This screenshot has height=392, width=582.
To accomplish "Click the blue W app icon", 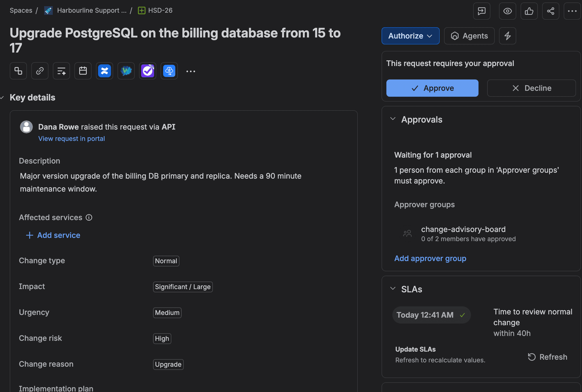I will tap(126, 71).
